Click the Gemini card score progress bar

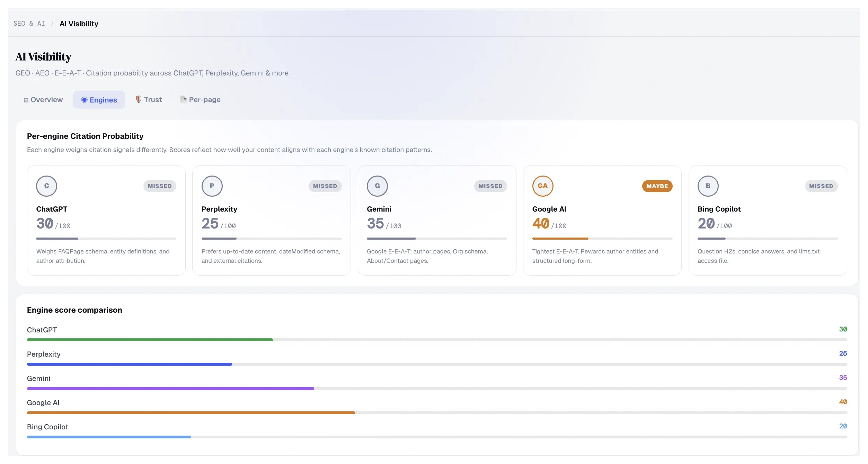point(437,239)
